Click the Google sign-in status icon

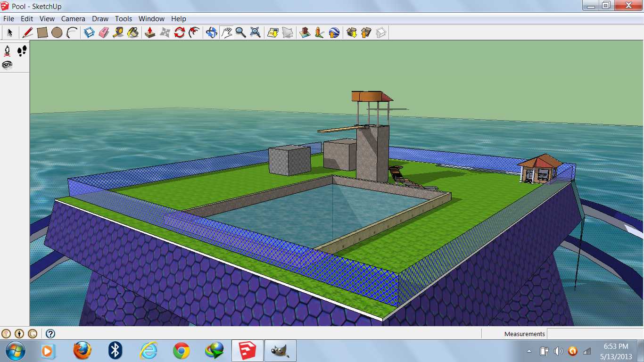click(x=33, y=334)
